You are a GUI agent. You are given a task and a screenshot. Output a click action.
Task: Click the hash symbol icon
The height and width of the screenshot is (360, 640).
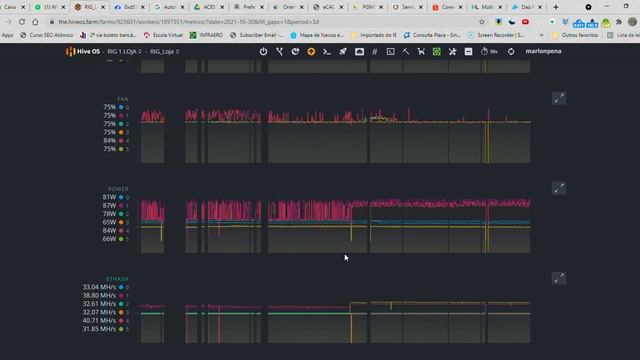pos(374,51)
